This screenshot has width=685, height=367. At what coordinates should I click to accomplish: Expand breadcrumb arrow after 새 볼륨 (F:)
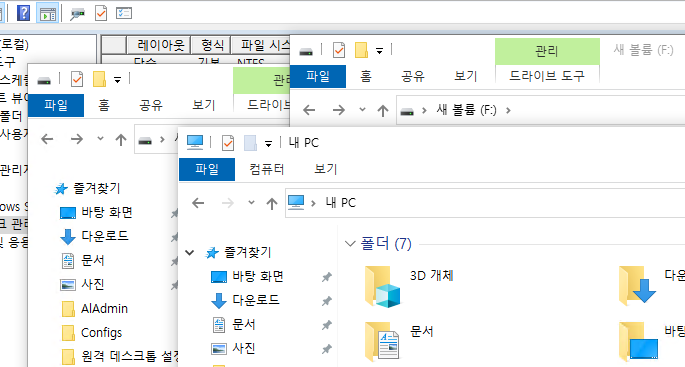tap(508, 111)
